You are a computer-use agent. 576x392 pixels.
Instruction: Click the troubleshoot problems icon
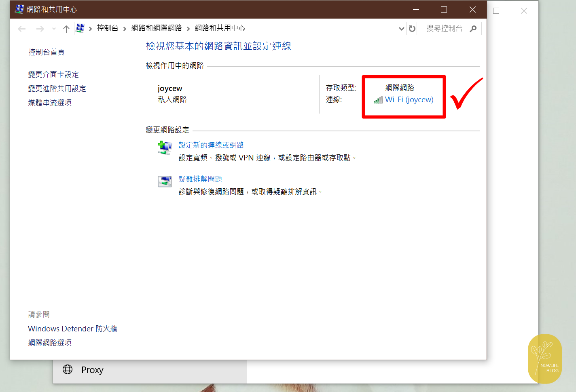pos(165,181)
